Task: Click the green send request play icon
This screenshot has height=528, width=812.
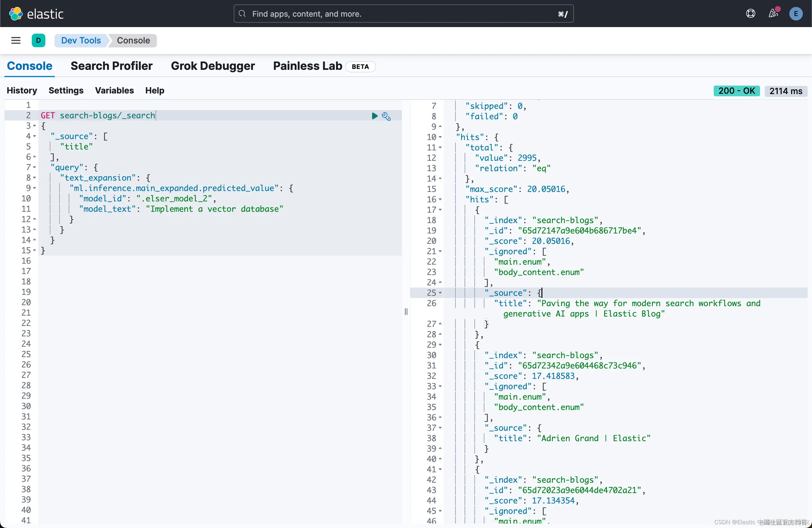Action: click(x=374, y=116)
